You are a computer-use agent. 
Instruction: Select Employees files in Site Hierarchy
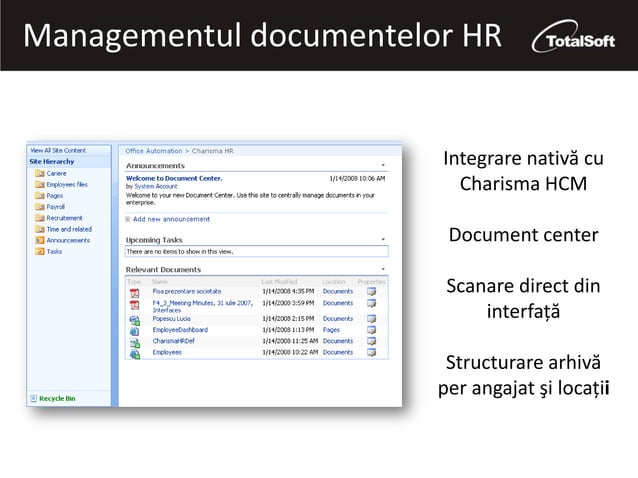coord(67,185)
